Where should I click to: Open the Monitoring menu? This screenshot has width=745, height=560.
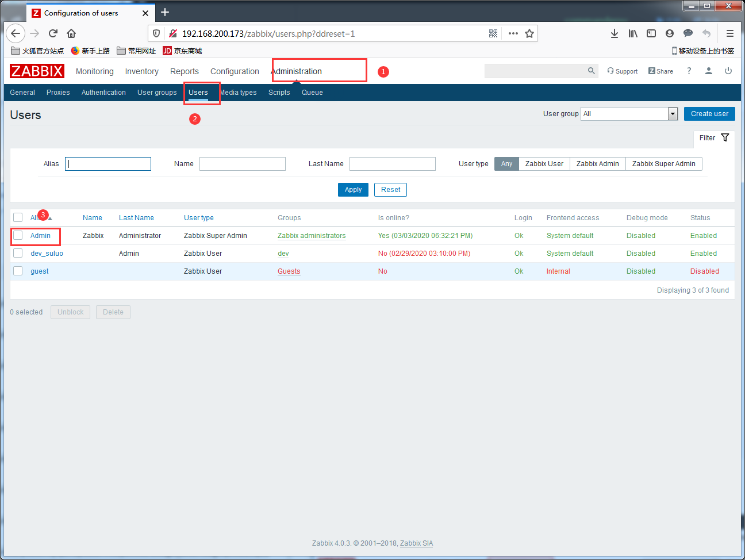coord(95,71)
